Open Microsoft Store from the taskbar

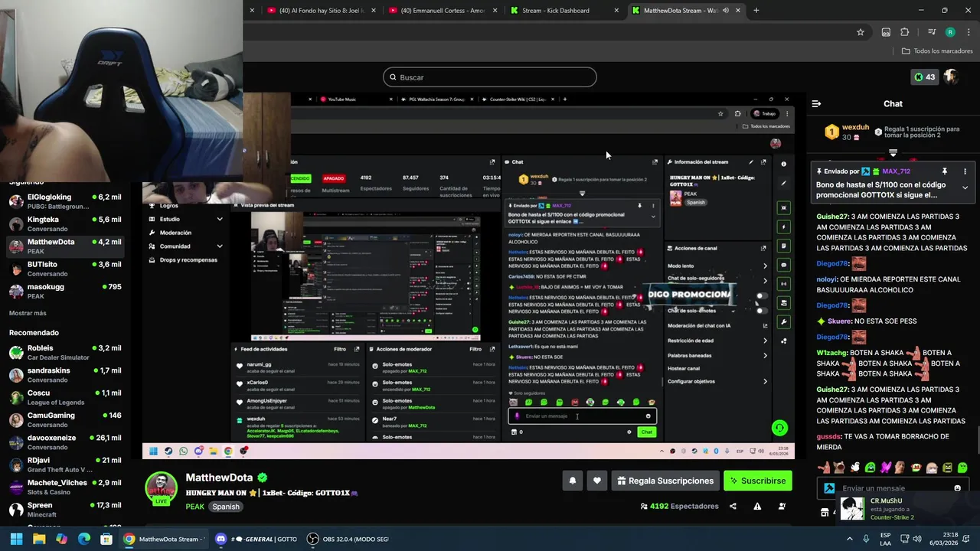pyautogui.click(x=106, y=539)
